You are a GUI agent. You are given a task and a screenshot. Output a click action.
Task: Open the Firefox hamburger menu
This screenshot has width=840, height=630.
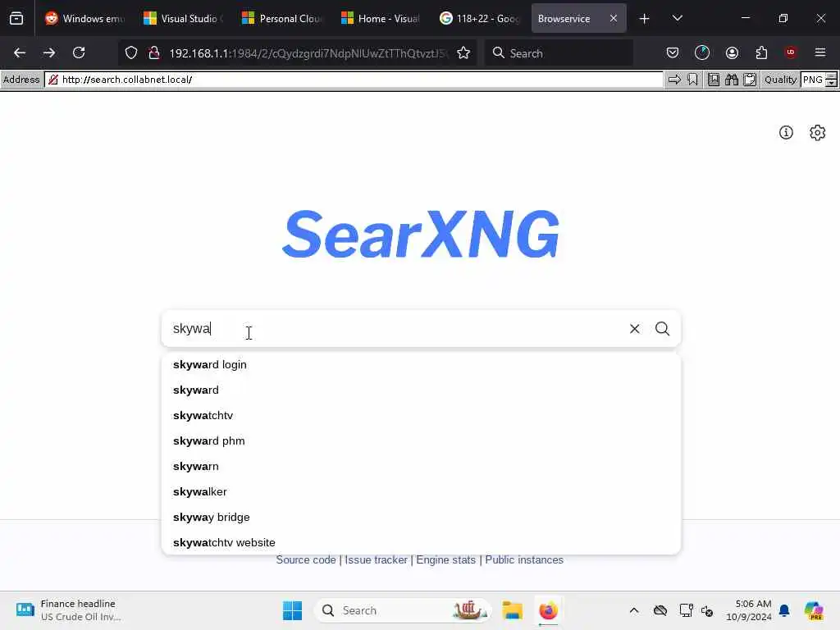coord(819,52)
